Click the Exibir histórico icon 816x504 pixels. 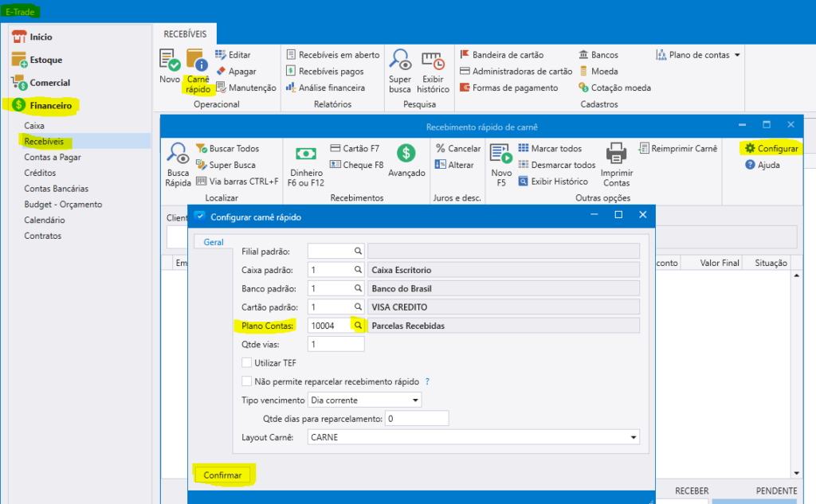(x=433, y=61)
